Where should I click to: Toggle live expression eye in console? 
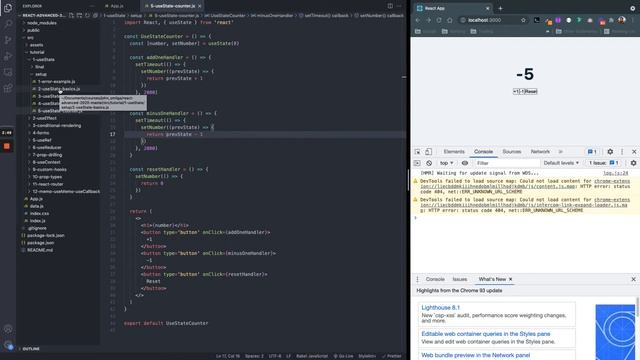click(x=465, y=163)
